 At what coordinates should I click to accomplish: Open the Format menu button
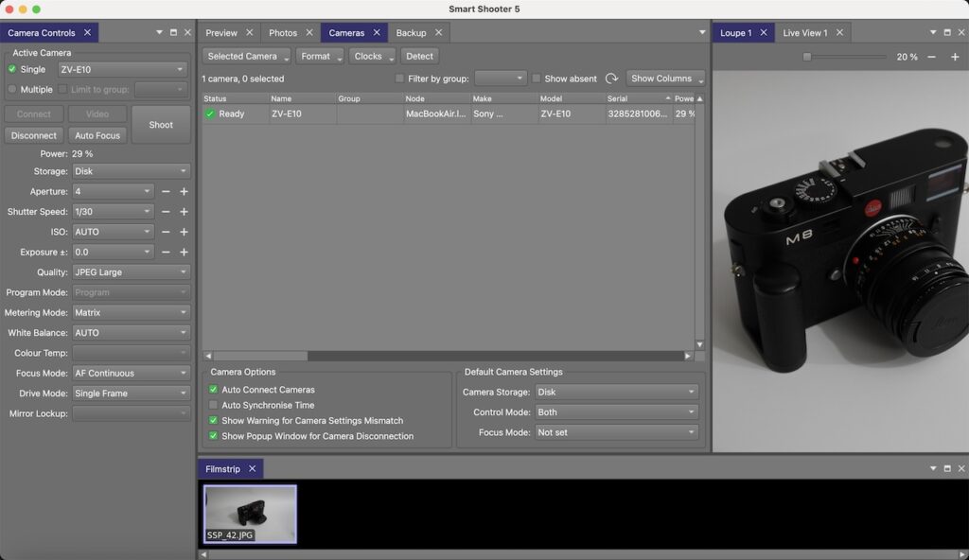[x=320, y=56]
